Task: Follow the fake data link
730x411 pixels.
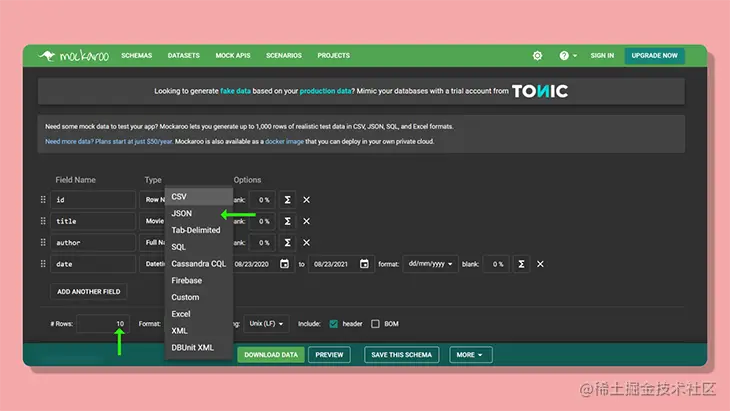Action: pos(235,91)
